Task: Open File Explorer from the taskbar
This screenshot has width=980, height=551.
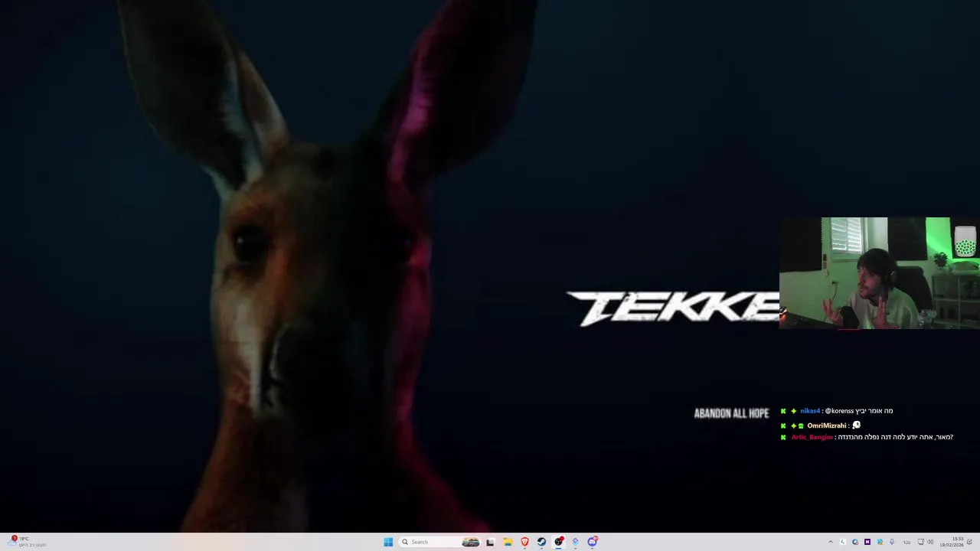Action: coord(508,542)
